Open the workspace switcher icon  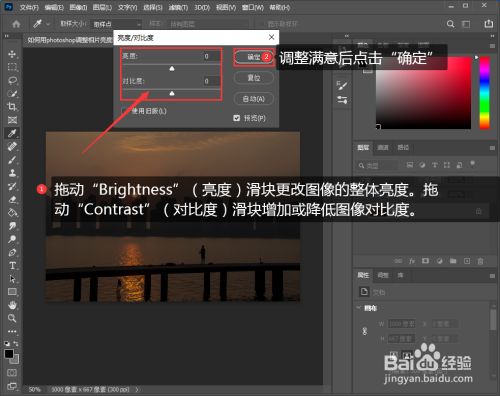tap(466, 24)
